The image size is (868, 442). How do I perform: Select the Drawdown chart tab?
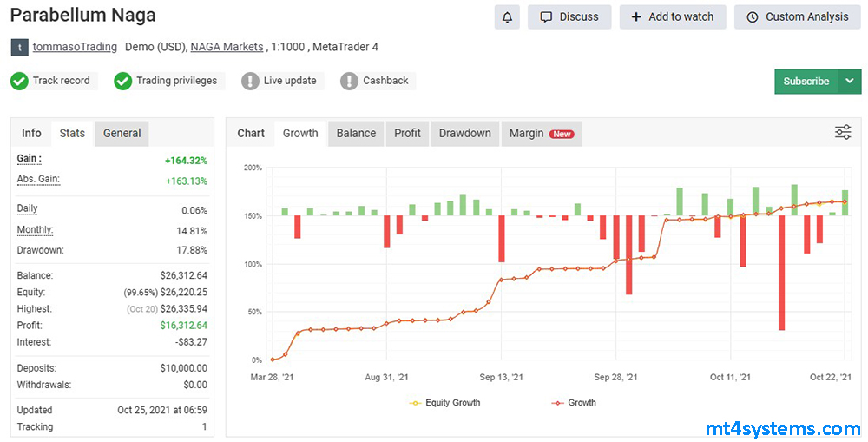[x=464, y=133]
